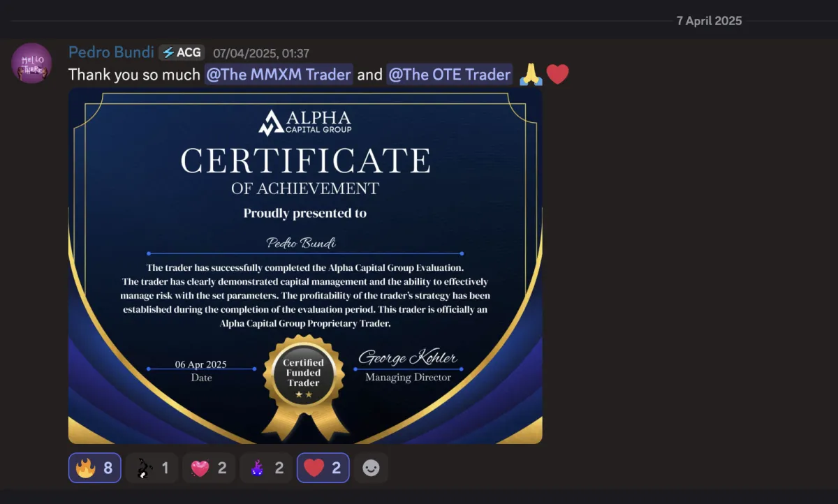Toggle the black flame reaction with 1 vote
Viewport: 838px width, 504px height.
coord(152,468)
